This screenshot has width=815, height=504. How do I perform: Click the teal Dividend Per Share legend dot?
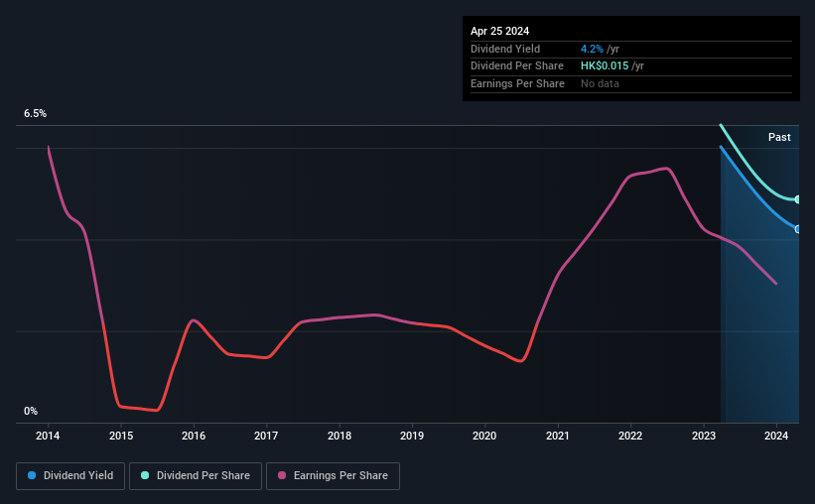click(x=145, y=475)
